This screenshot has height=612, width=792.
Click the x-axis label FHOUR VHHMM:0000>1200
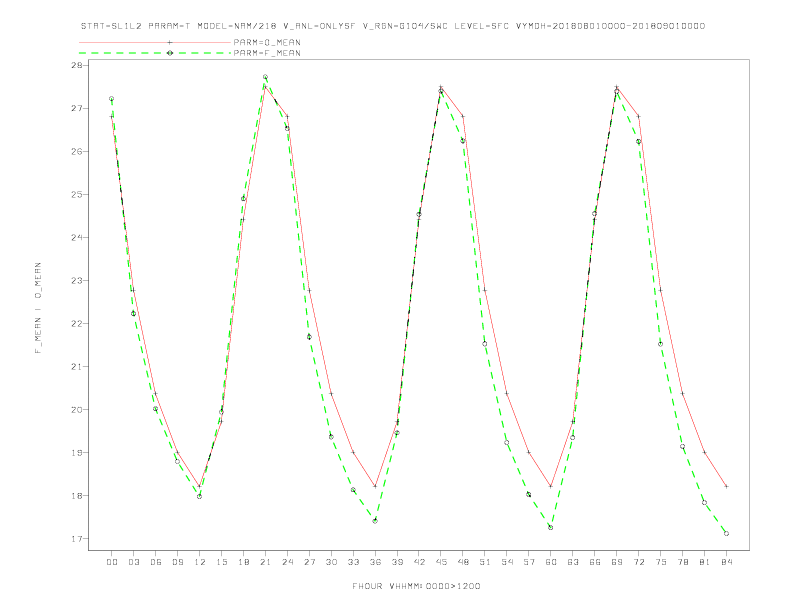(x=416, y=586)
